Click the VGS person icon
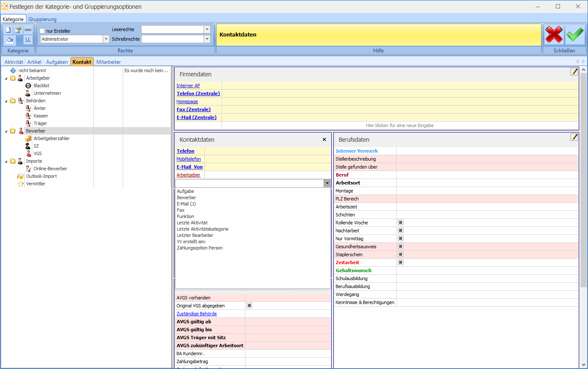Image resolution: width=588 pixels, height=369 pixels. coord(28,153)
